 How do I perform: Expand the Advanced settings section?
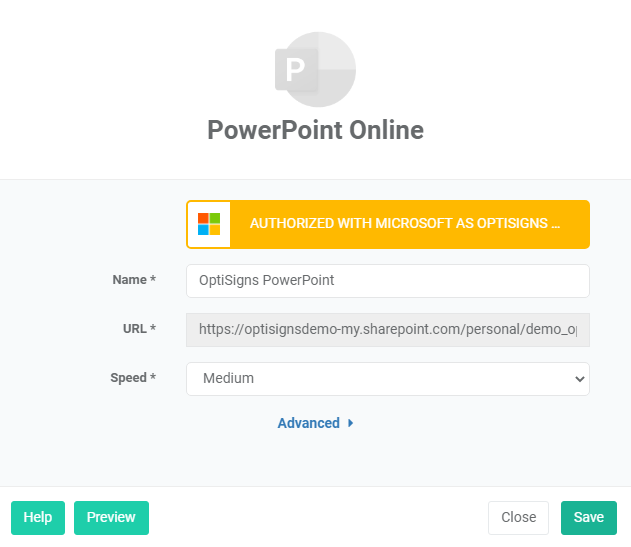tap(316, 423)
